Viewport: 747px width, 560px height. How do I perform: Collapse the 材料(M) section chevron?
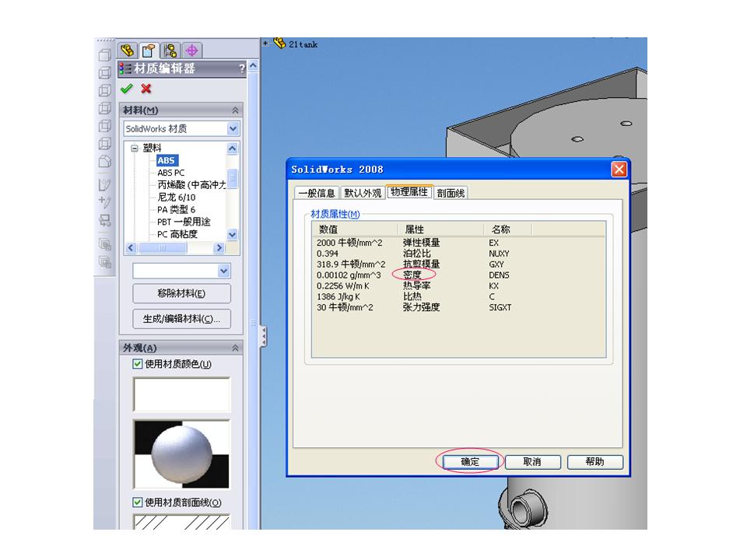click(235, 110)
